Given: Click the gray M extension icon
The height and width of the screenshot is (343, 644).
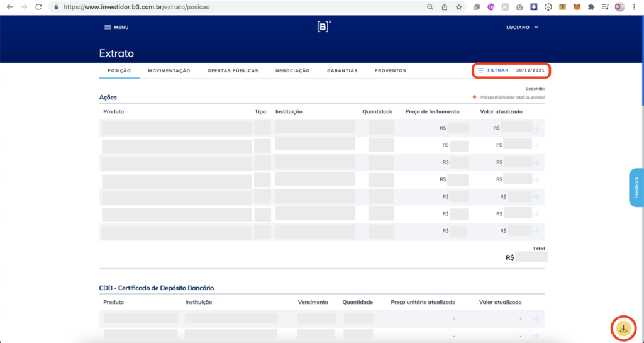Looking at the screenshot, I should point(505,7).
